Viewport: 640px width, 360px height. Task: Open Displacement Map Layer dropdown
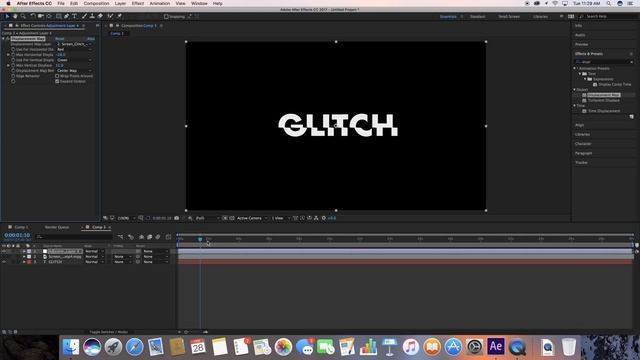point(74,44)
